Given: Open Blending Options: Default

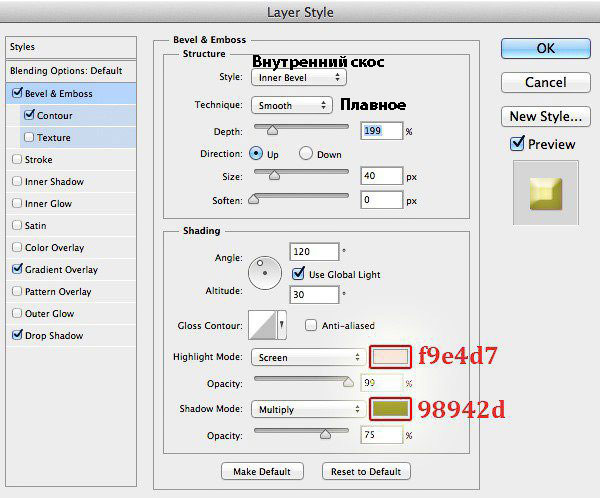Looking at the screenshot, I should coord(71,71).
